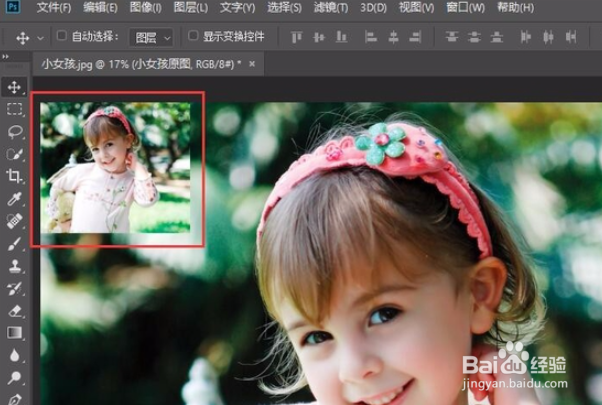Distribute top edges of layers
The height and width of the screenshot is (405, 602).
[452, 37]
